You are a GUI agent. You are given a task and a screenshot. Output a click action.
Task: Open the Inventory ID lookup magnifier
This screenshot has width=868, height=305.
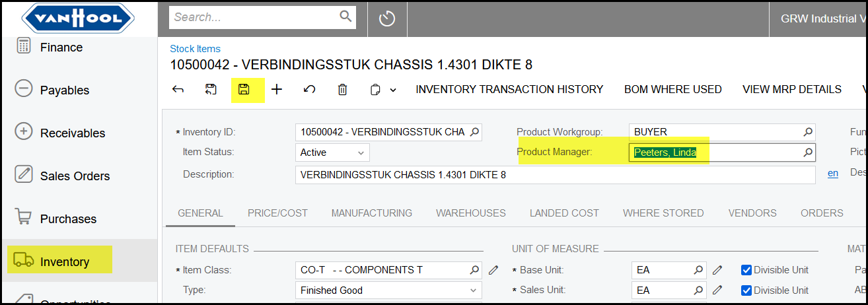474,132
